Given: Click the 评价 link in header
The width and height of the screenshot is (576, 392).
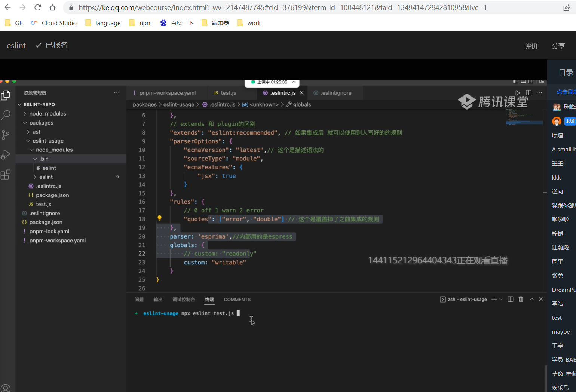Looking at the screenshot, I should coord(531,46).
